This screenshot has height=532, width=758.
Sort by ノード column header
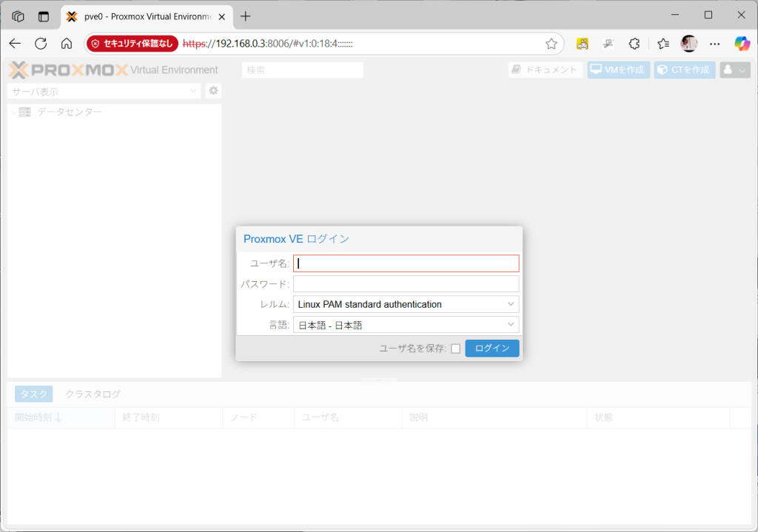tap(258, 417)
